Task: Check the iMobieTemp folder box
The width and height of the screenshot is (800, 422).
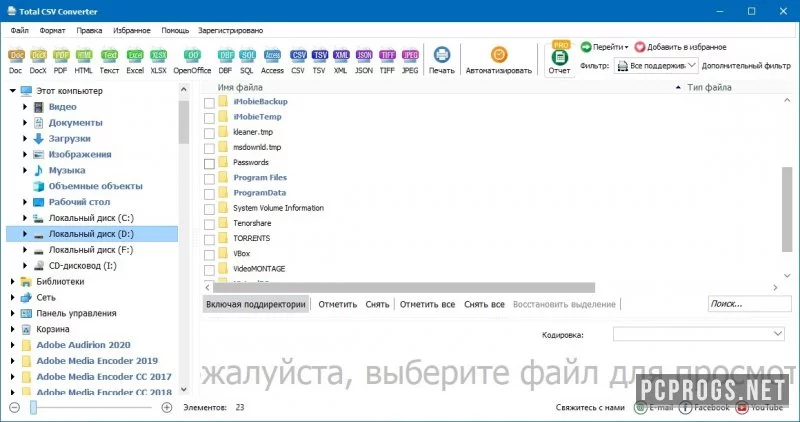Action: tap(209, 118)
